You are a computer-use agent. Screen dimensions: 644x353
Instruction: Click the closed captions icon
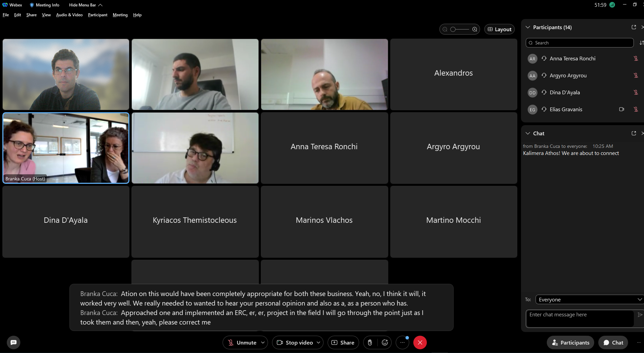[x=14, y=342]
